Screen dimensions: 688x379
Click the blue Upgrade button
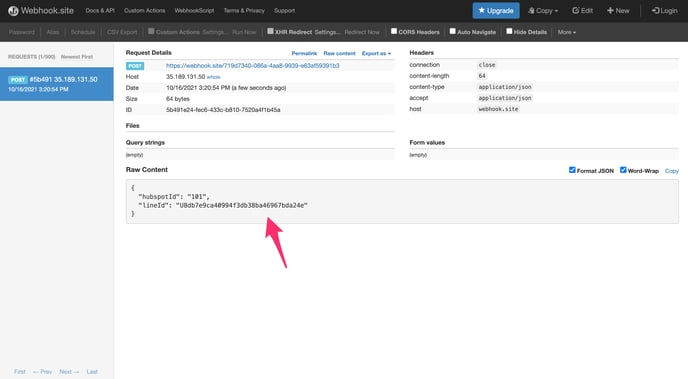[x=496, y=11]
